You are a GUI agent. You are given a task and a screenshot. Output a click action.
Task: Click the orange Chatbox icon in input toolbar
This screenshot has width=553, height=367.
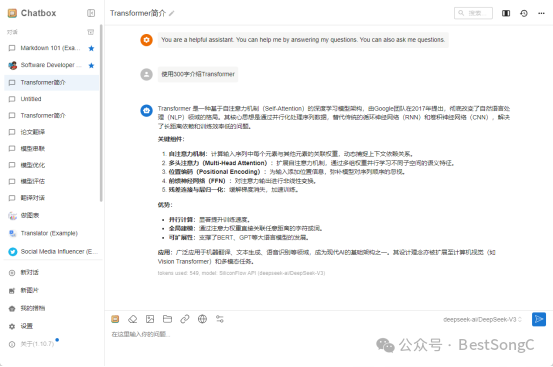[x=115, y=319]
